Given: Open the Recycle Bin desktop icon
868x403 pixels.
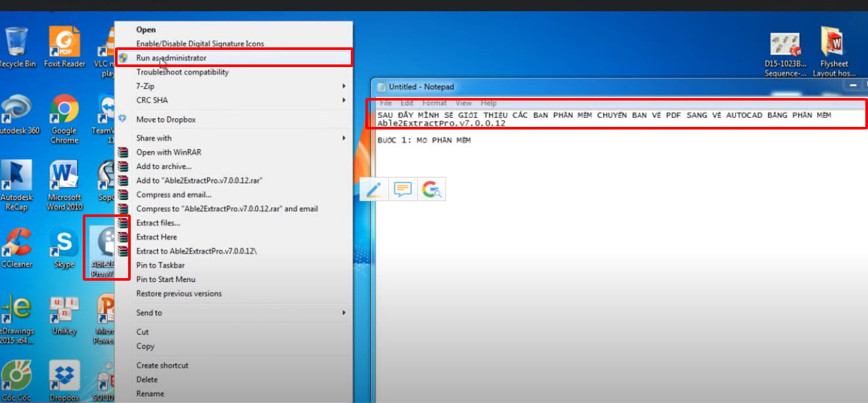Looking at the screenshot, I should pyautogui.click(x=16, y=44).
